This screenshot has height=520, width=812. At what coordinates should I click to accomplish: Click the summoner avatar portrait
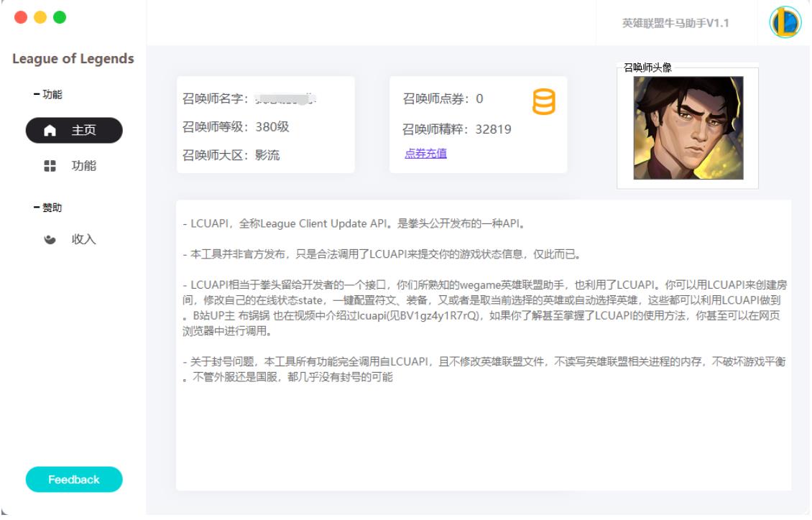tap(688, 129)
